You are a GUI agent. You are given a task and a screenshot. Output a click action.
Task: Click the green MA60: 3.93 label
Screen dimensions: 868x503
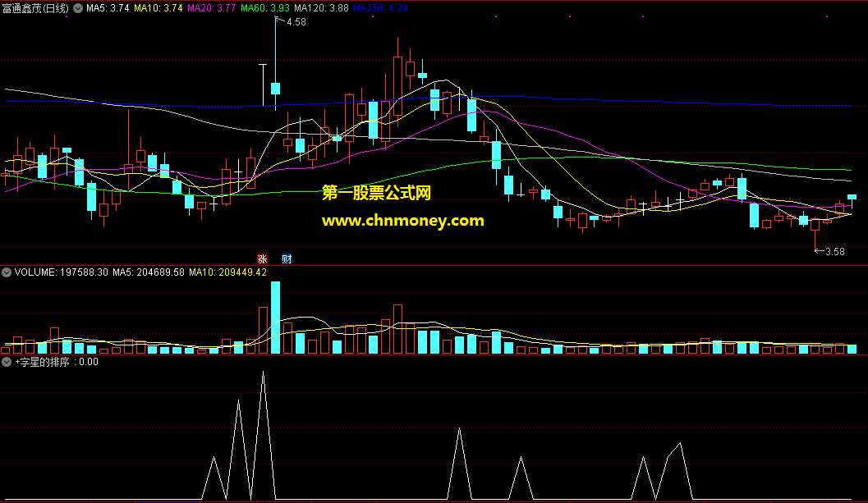pyautogui.click(x=265, y=8)
